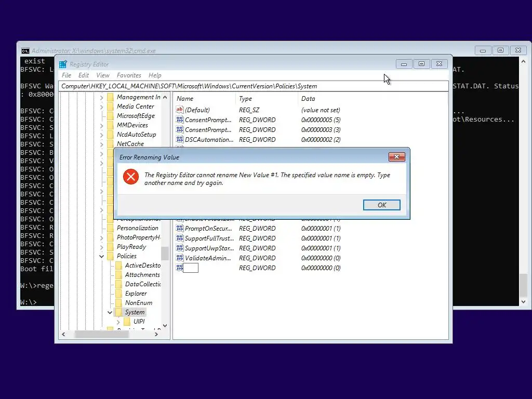Click the Explorer folder icon

pos(118,294)
